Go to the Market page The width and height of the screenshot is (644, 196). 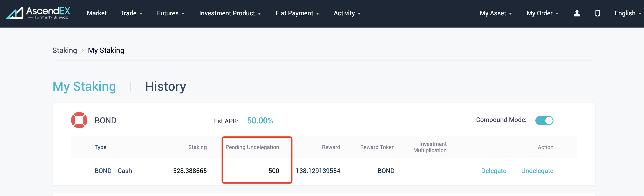[96, 13]
